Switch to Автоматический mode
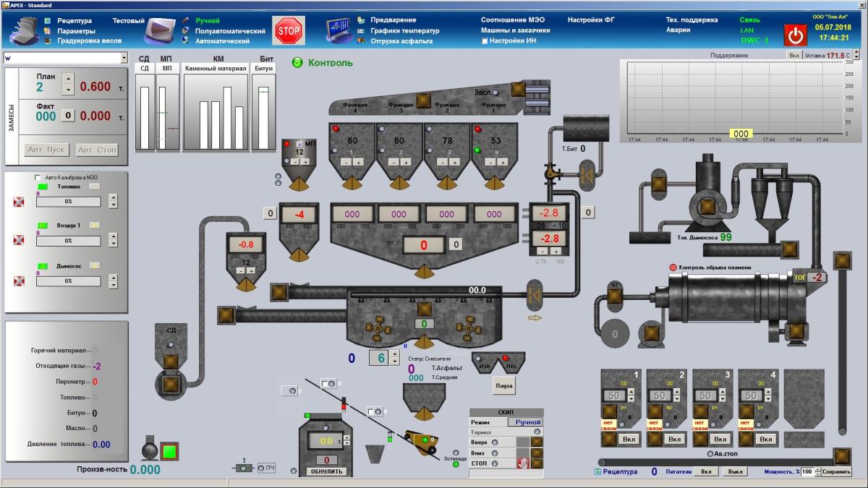Viewport: 868px width, 488px height. tap(222, 41)
